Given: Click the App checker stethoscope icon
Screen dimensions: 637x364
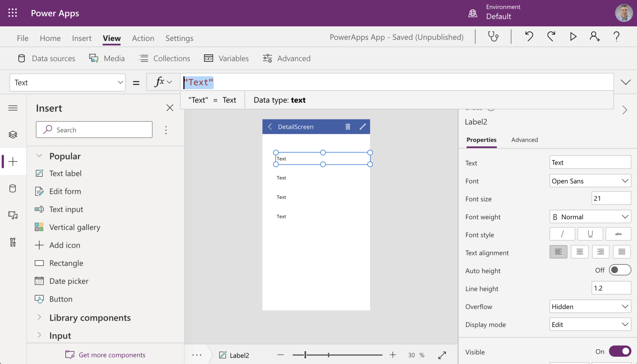Looking at the screenshot, I should tap(493, 36).
